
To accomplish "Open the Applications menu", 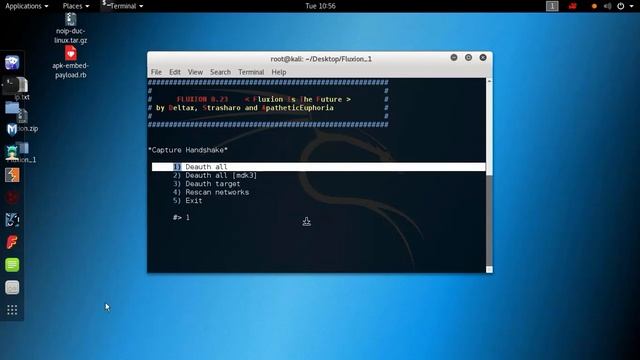I will click(27, 6).
